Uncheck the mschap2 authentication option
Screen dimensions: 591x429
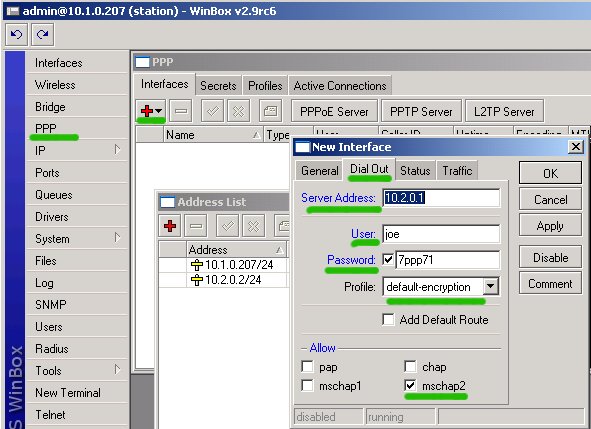click(x=410, y=385)
